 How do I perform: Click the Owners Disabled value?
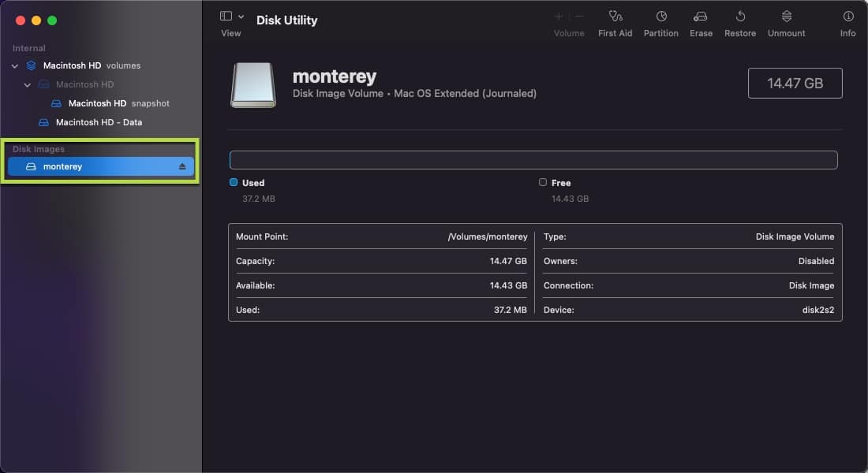coord(816,261)
